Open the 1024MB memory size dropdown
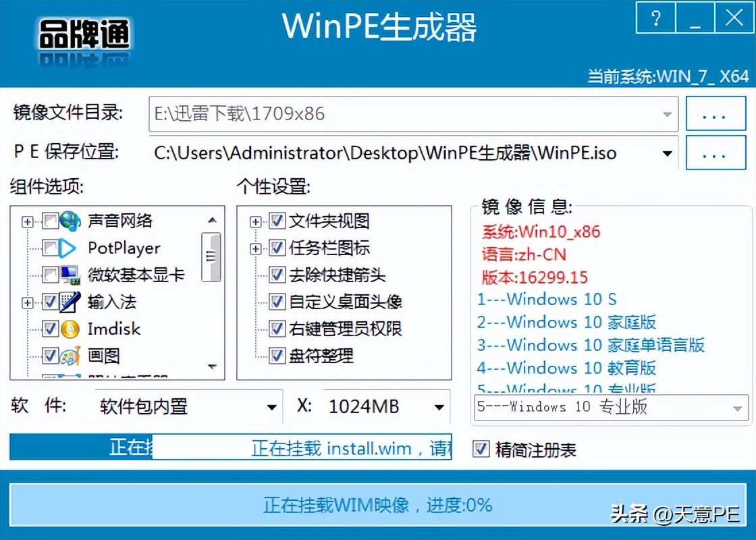Screen dimensions: 756x540 point(439,406)
